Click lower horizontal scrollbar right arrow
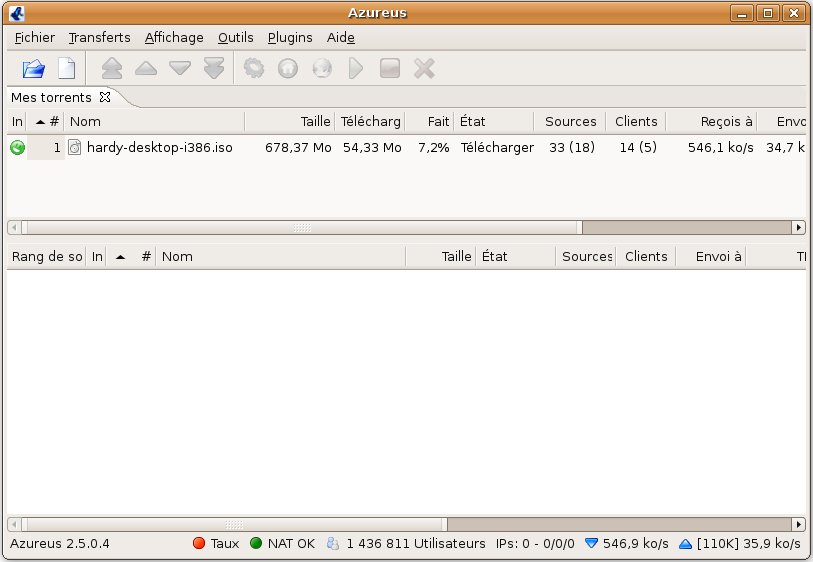Screen dimensions: 813x562 coord(798,524)
